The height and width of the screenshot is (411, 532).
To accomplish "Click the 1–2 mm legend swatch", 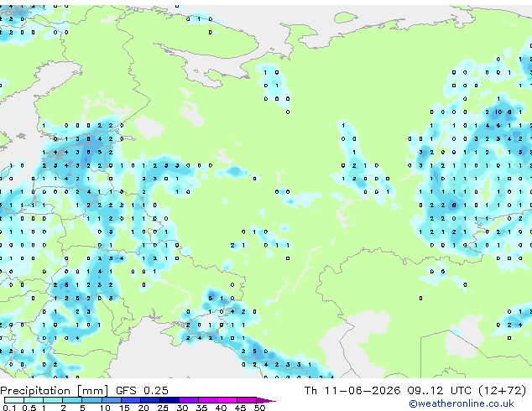I will [53, 400].
